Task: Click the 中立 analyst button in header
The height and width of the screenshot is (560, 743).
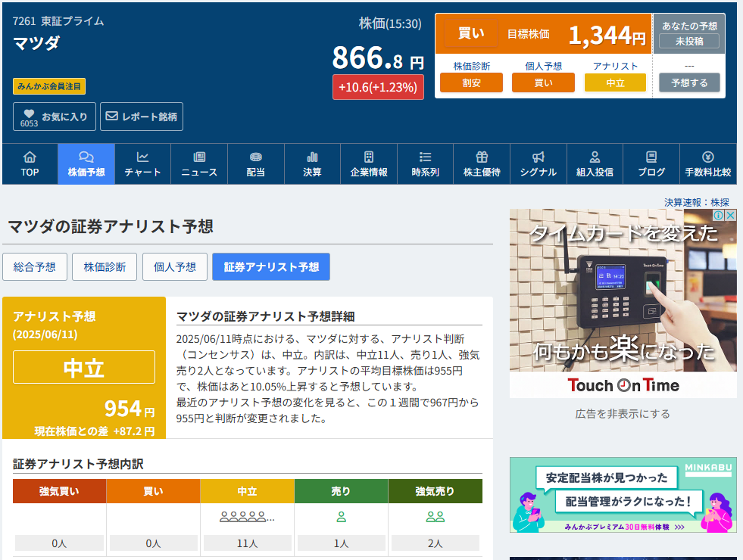Action: 615,82
